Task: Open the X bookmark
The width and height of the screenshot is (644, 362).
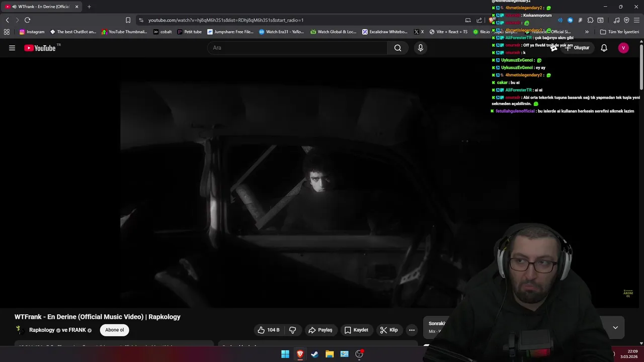Action: point(419,32)
